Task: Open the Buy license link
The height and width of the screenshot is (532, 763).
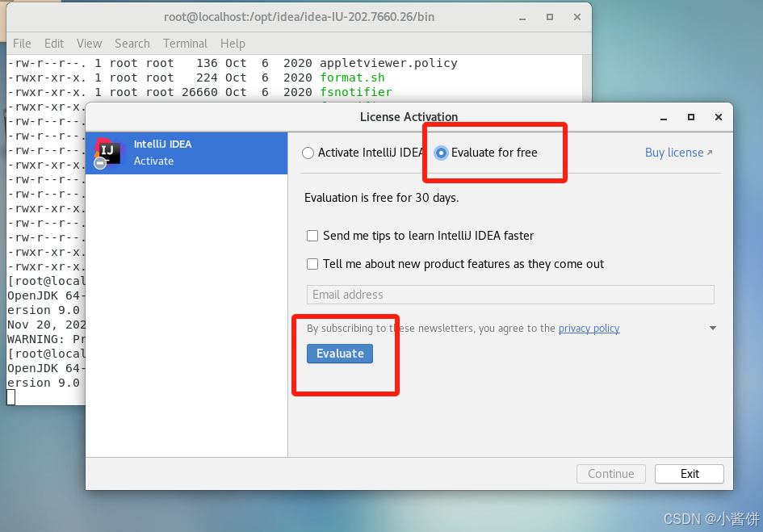Action: point(679,153)
